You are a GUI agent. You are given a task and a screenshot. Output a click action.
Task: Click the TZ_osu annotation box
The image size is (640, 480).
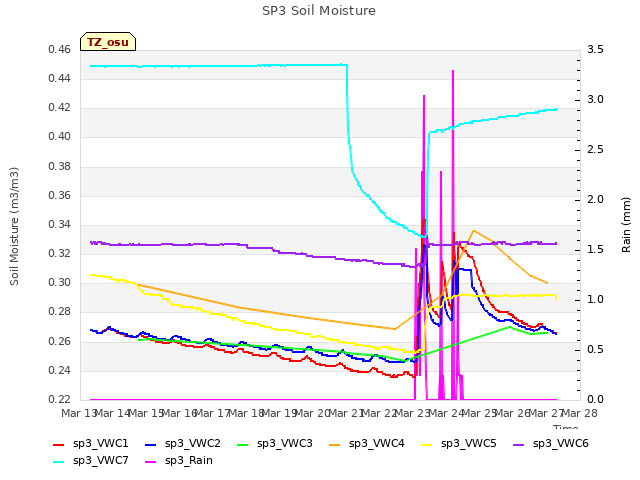click(108, 42)
